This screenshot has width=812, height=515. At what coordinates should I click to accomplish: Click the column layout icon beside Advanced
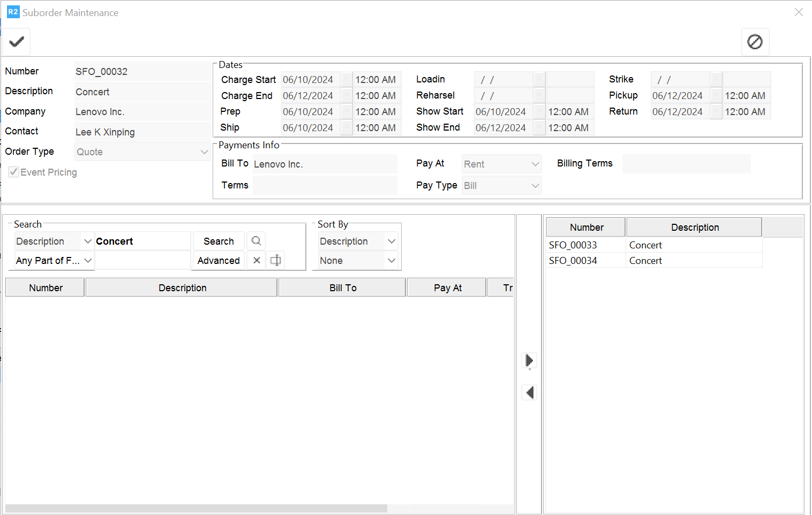pos(275,261)
